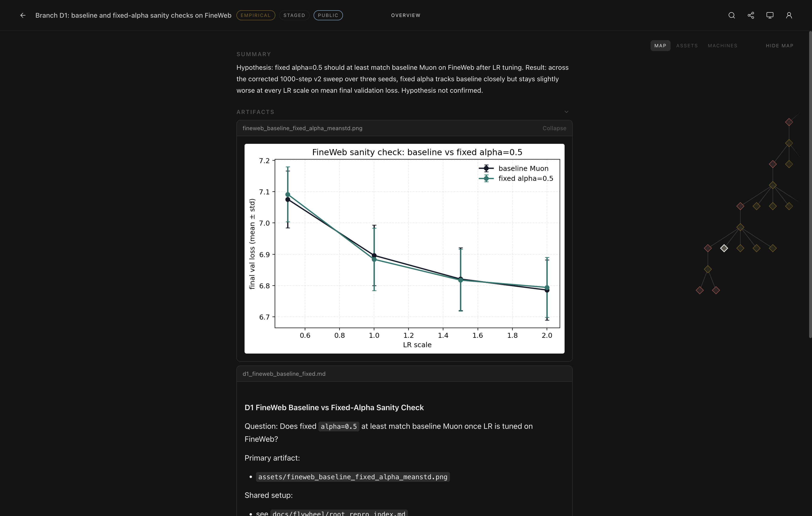This screenshot has height=516, width=812.
Task: Click the STAGED badge
Action: click(x=294, y=15)
